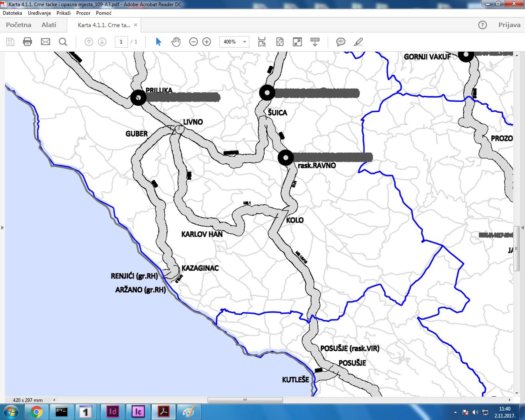Switch to full screen mode icon
Viewport: 525px width, 420px height.
click(297, 42)
